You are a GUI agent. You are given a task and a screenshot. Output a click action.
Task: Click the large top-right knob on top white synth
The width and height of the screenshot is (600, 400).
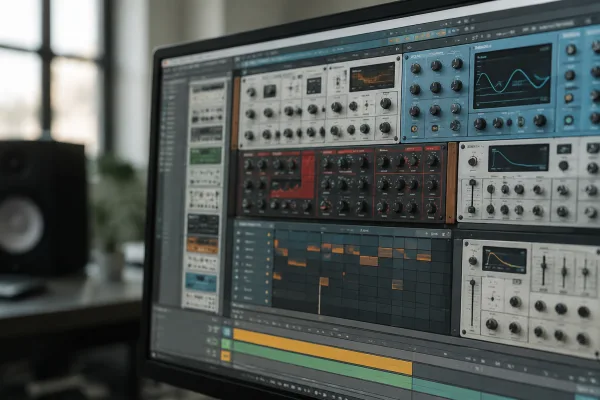point(386,103)
